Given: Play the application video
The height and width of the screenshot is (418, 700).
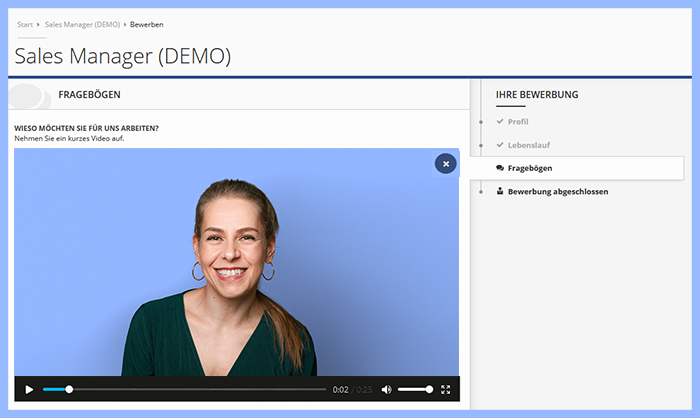Looking at the screenshot, I should click(x=29, y=389).
